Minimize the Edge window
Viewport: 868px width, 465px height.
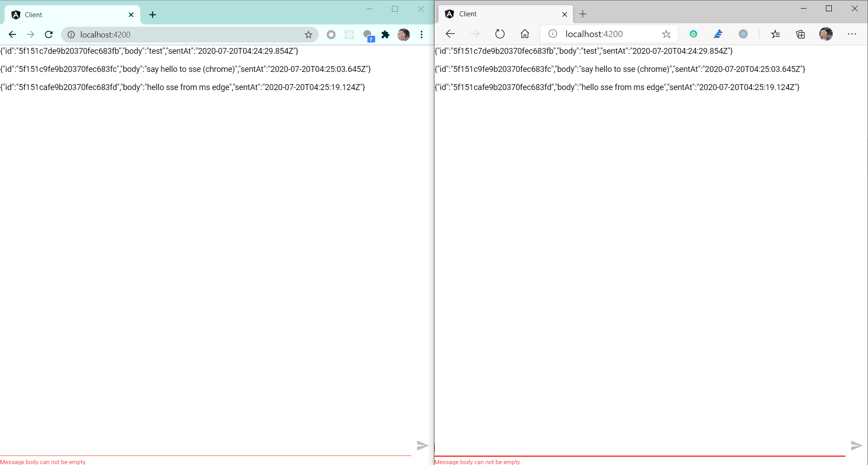(803, 9)
